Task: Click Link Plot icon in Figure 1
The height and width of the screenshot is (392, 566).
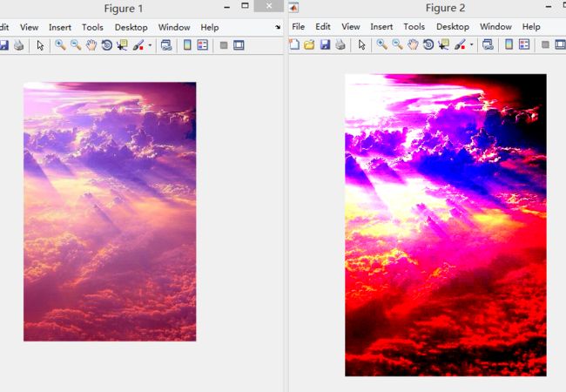Action: click(166, 45)
